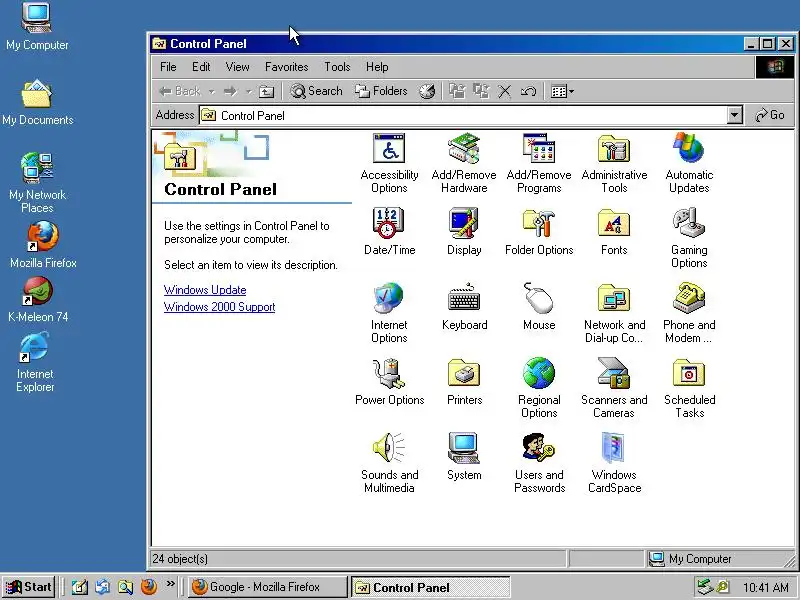Open the System icon

click(x=464, y=456)
